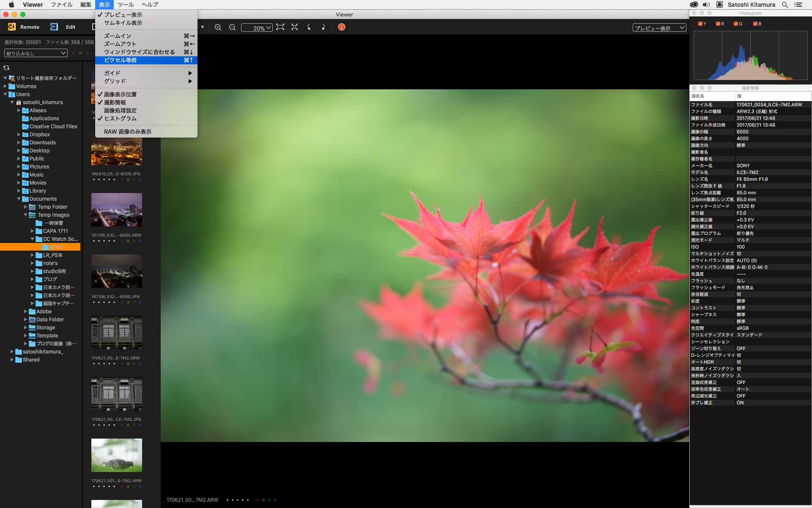Open the ツール menu in the menu bar
This screenshot has height=508, width=812.
pyautogui.click(x=126, y=5)
